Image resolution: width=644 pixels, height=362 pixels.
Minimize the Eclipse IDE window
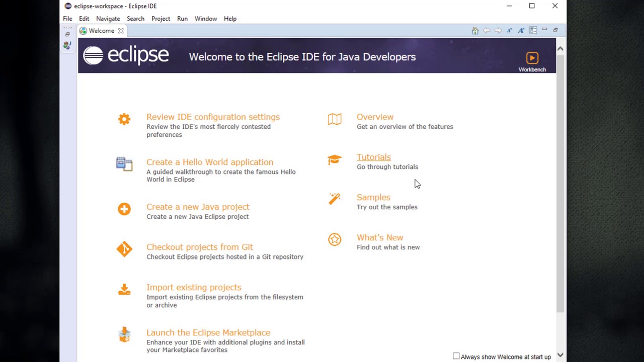tap(509, 6)
